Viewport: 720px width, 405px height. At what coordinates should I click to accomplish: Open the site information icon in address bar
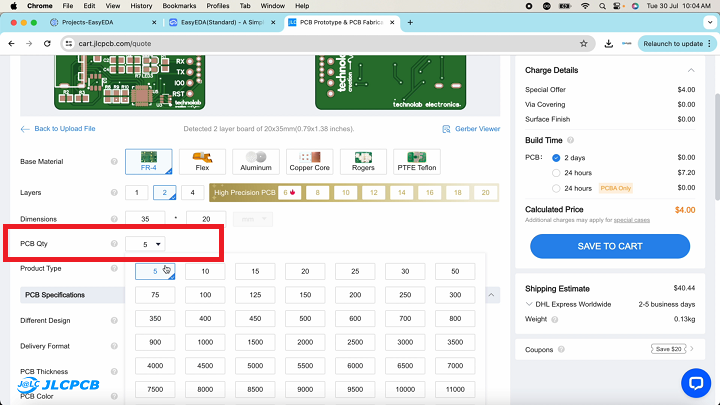click(x=69, y=44)
